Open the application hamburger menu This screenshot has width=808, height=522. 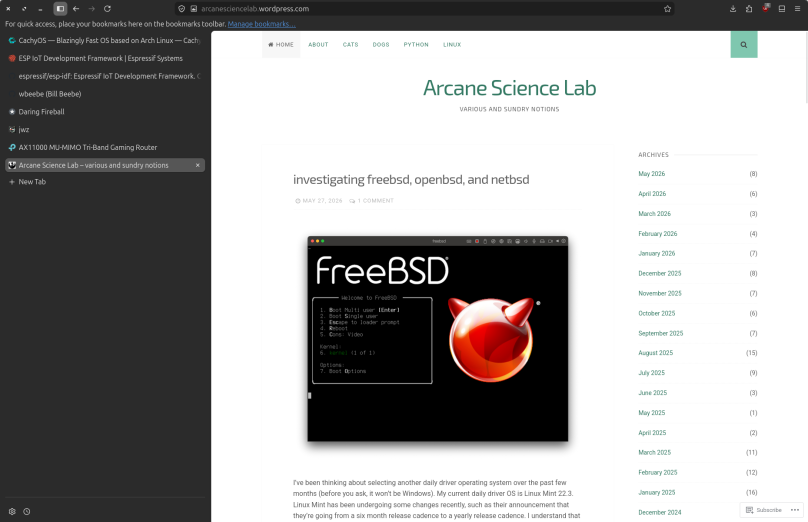click(797, 9)
